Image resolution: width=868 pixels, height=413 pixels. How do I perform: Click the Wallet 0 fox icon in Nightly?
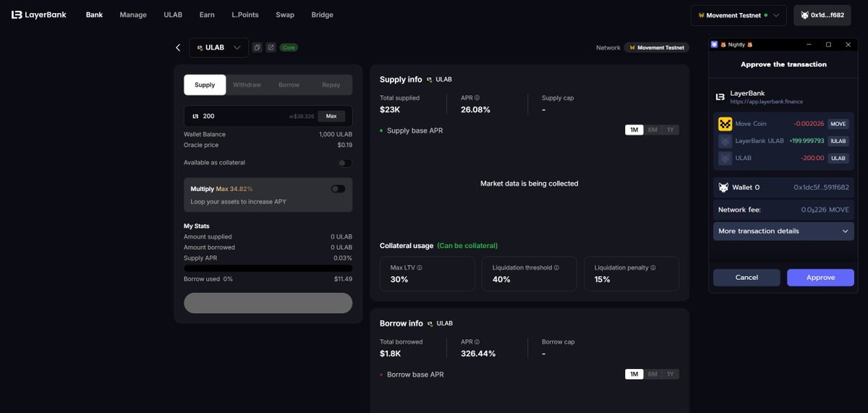pyautogui.click(x=723, y=187)
